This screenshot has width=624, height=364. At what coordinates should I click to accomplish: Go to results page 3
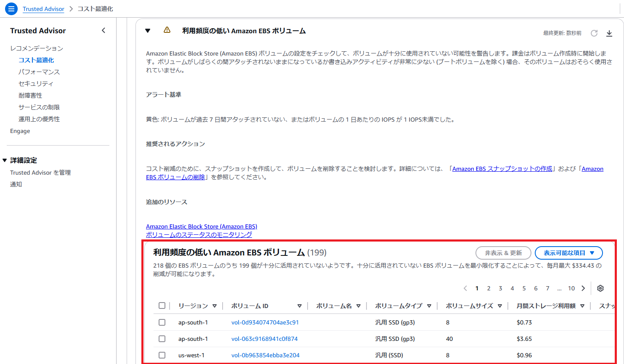click(x=500, y=288)
